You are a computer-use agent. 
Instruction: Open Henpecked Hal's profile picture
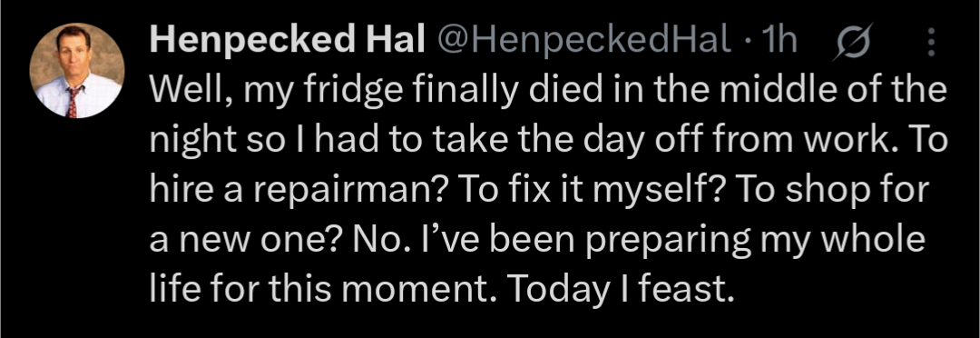tap(77, 71)
